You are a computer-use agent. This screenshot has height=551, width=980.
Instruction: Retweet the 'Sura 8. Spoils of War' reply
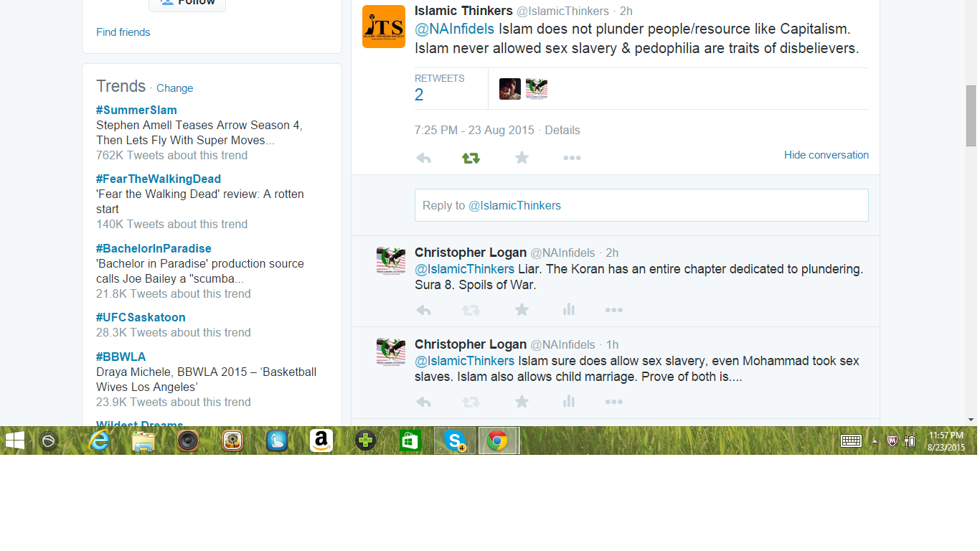click(x=471, y=310)
